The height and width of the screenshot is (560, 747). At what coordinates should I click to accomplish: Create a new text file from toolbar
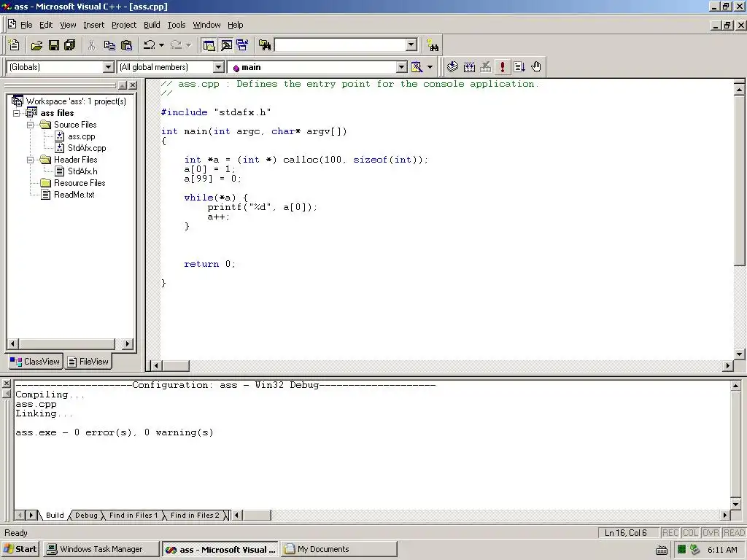click(x=14, y=45)
